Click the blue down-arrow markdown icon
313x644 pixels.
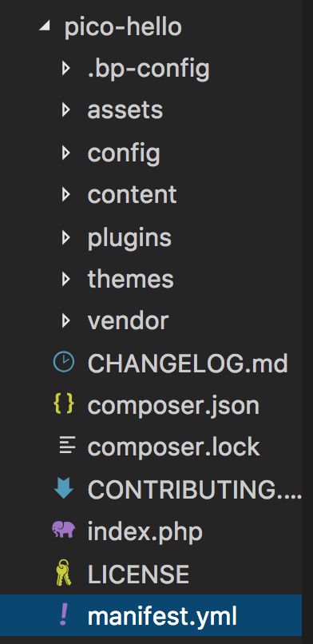64,488
